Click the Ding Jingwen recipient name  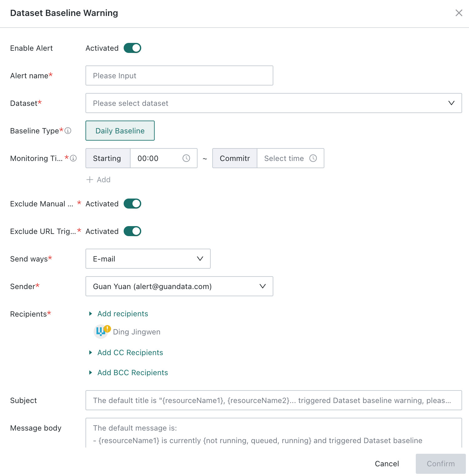[137, 332]
